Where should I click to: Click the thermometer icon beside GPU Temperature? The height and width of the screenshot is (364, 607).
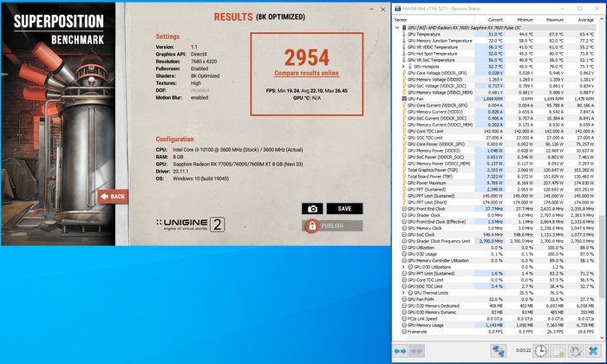point(404,34)
